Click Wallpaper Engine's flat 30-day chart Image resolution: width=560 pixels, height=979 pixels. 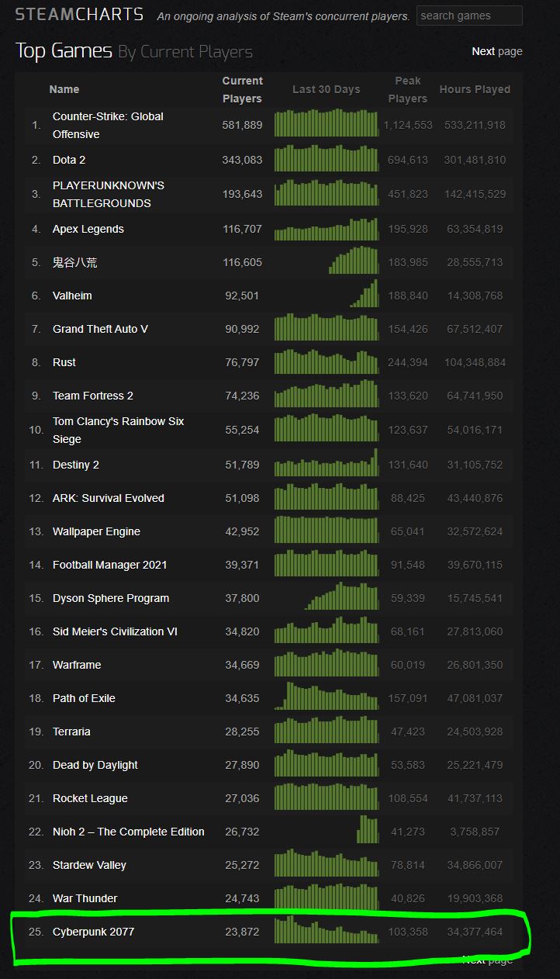(x=327, y=530)
